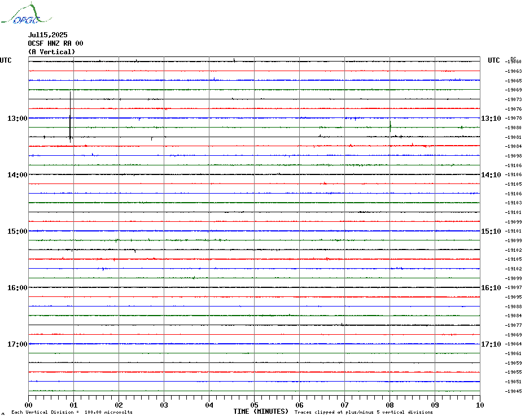The width and height of the screenshot is (525, 420).
Task: Click the large black spike near minute 01
Action: point(70,117)
